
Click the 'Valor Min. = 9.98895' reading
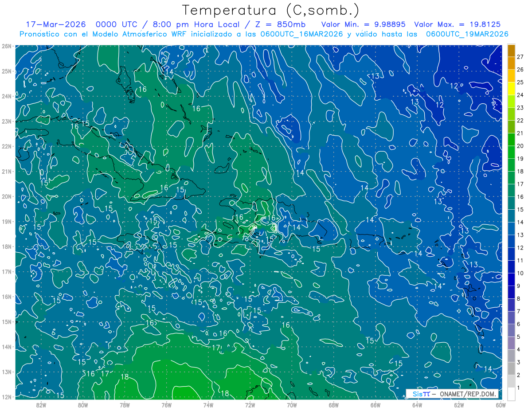pos(364,24)
